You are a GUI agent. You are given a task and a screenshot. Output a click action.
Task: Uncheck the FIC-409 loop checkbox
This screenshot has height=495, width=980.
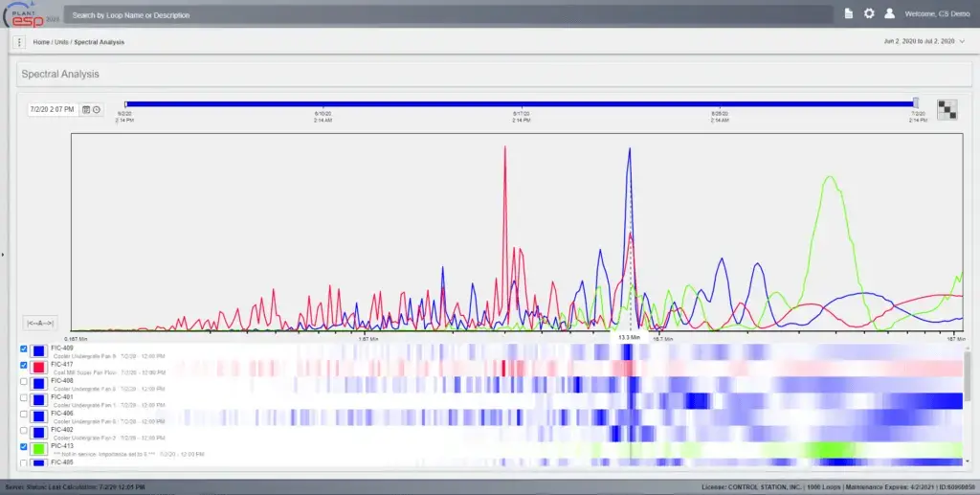click(x=24, y=350)
